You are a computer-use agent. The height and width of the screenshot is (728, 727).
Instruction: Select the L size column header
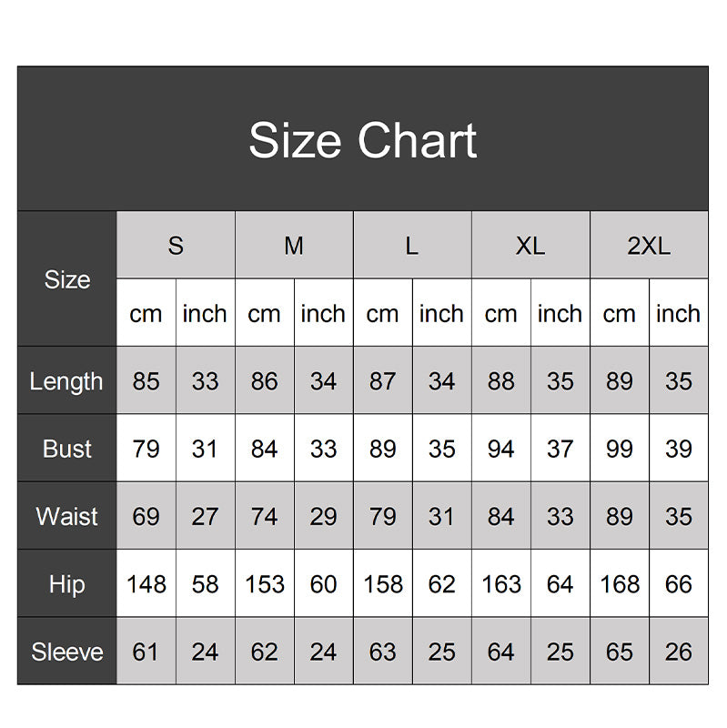pos(412,245)
